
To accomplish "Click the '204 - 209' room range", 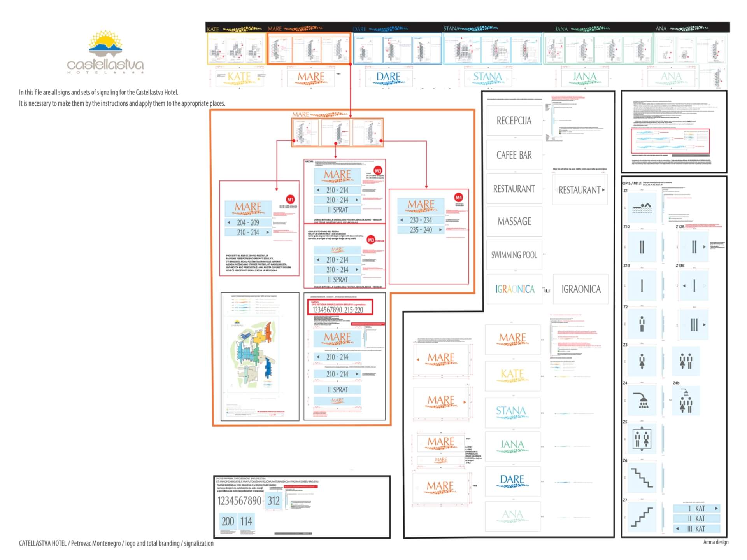I will pos(248,222).
